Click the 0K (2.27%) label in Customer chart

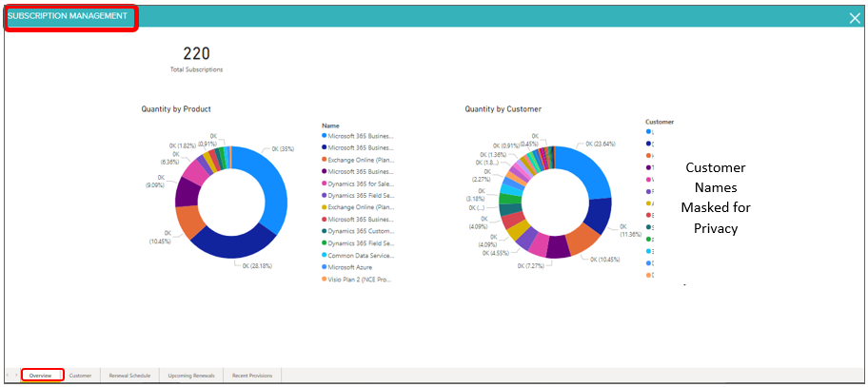[481, 176]
